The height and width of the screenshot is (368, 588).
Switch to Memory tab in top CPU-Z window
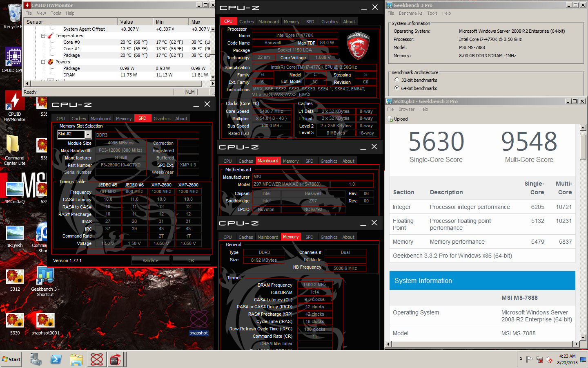pos(292,22)
